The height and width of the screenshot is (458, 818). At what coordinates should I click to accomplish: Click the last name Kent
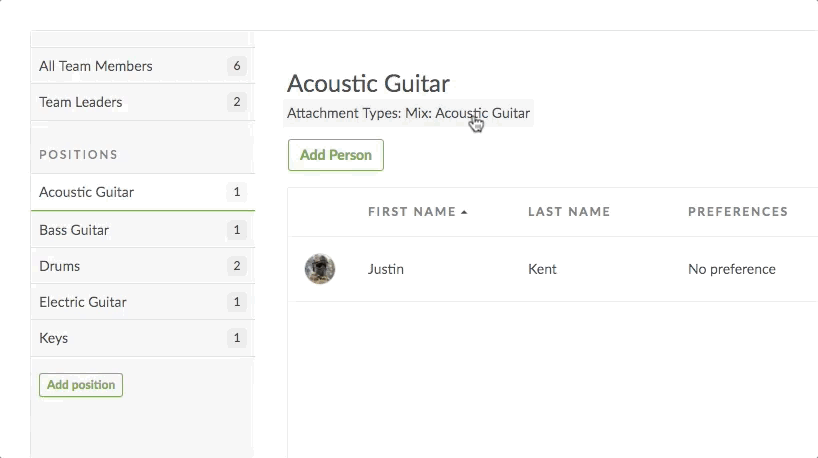tap(543, 269)
